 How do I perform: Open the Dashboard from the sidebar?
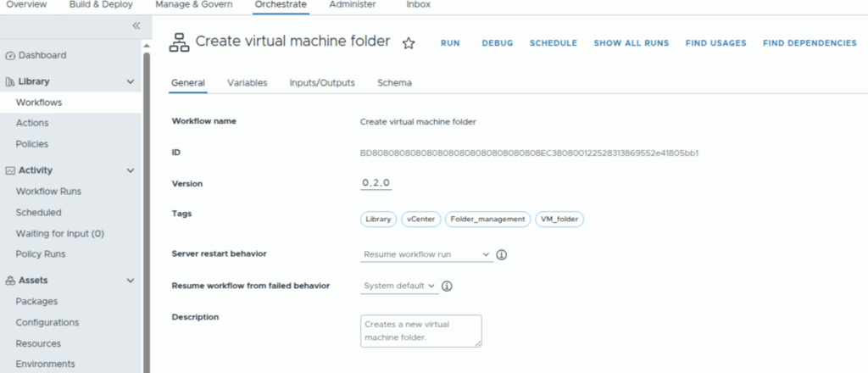pyautogui.click(x=42, y=56)
